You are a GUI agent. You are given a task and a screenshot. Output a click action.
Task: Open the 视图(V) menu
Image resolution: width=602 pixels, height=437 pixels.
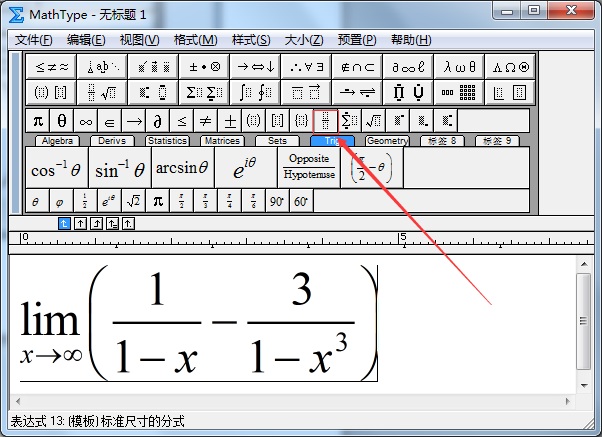pos(139,40)
